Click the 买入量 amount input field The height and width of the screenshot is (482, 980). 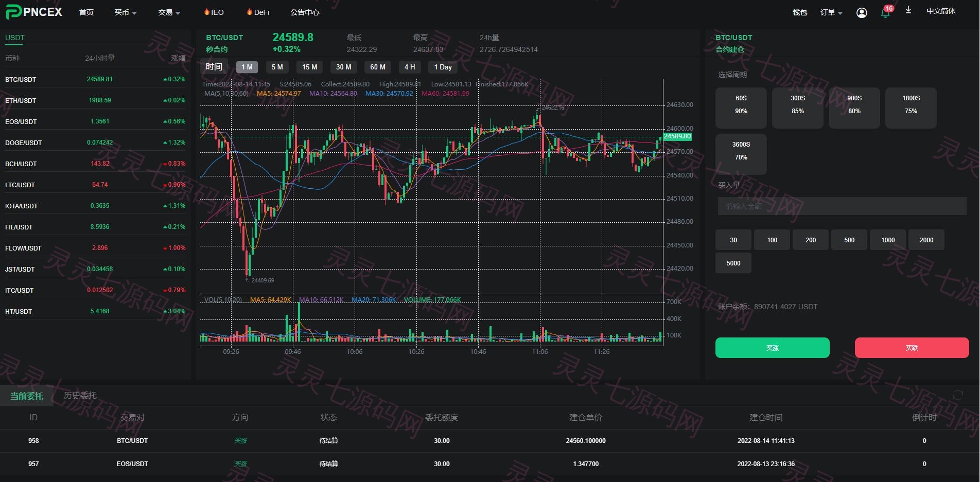[x=842, y=206]
